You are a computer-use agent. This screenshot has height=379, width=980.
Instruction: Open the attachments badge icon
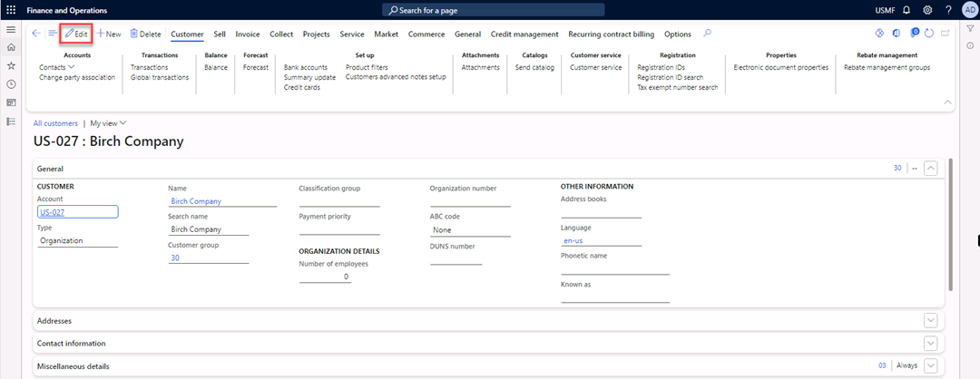click(914, 33)
